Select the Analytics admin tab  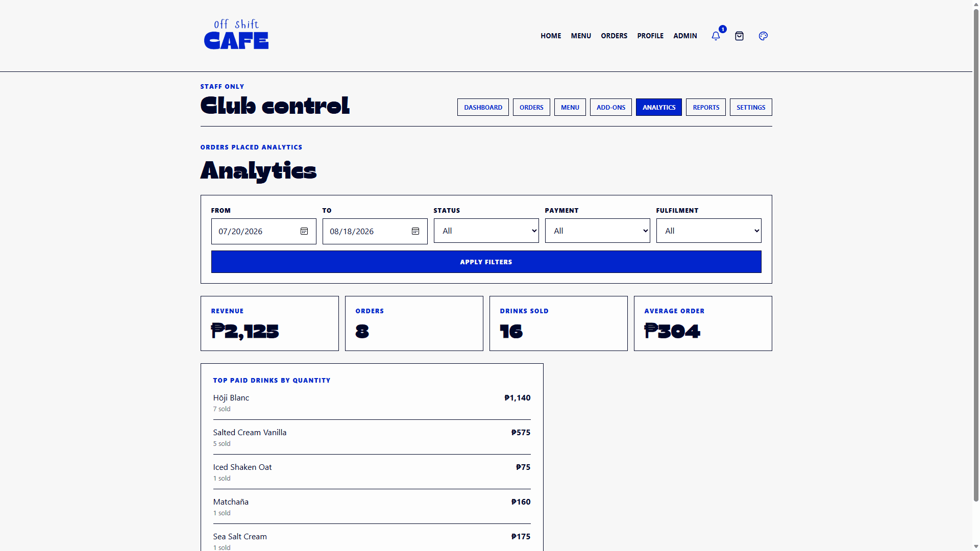point(659,107)
